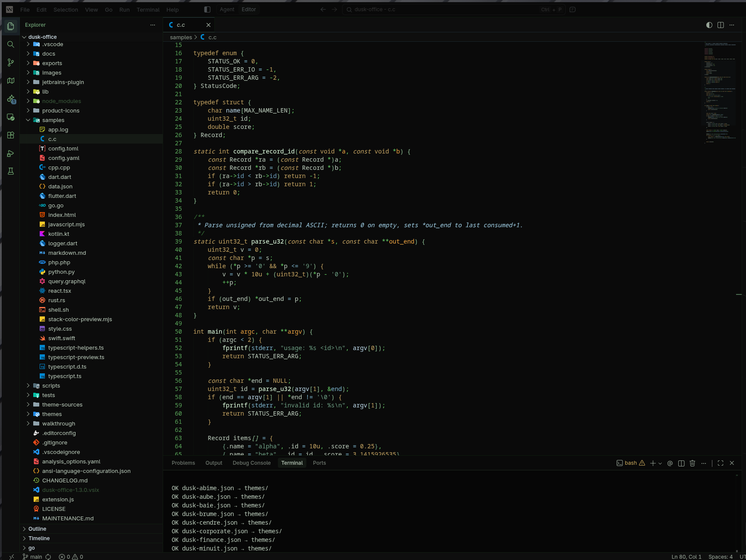Click the code minimap overview
This screenshot has height=560, width=746.
[720, 93]
